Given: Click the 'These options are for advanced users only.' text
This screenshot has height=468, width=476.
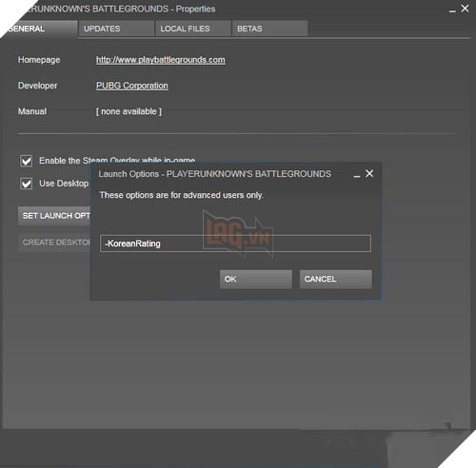Looking at the screenshot, I should 182,195.
